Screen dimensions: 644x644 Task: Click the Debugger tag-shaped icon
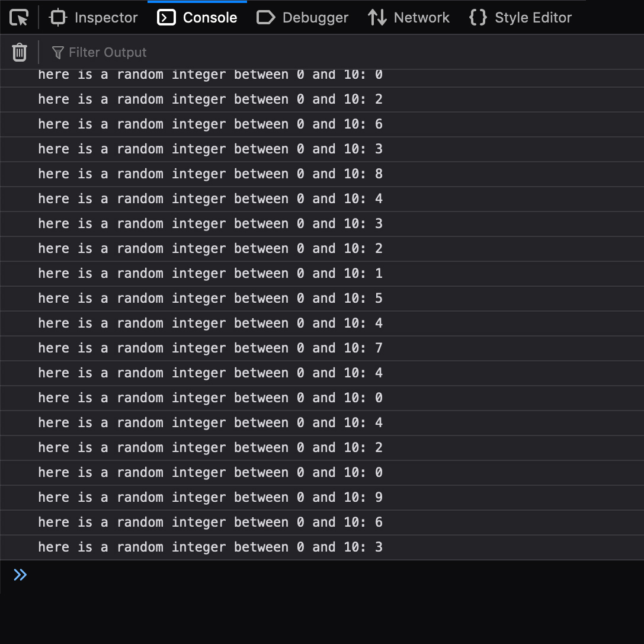pyautogui.click(x=265, y=18)
